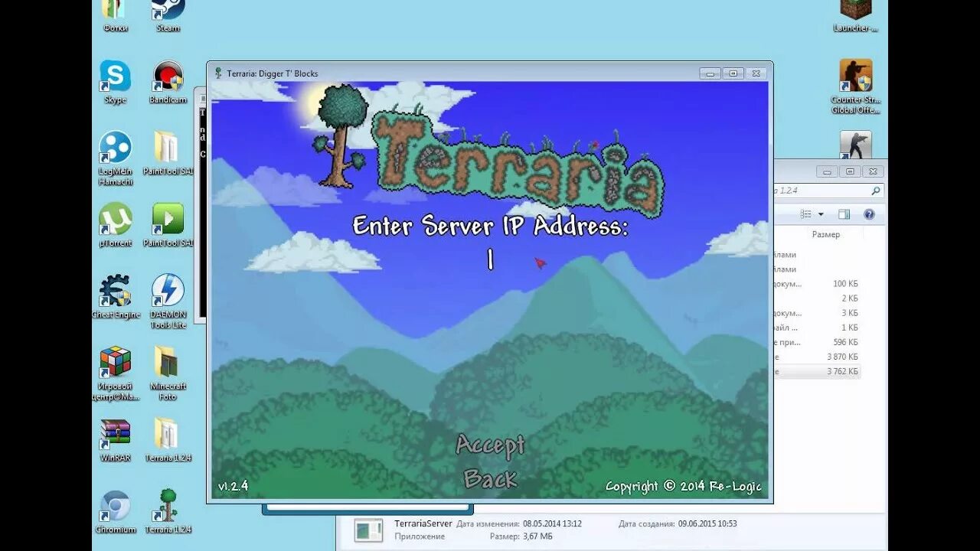Launch WinRAR from the desktop

pos(115,440)
